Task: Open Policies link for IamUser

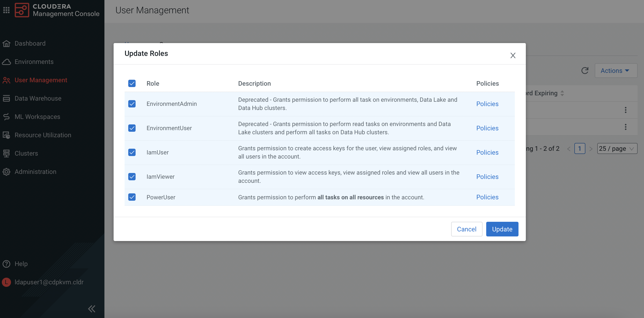Action: [x=487, y=152]
